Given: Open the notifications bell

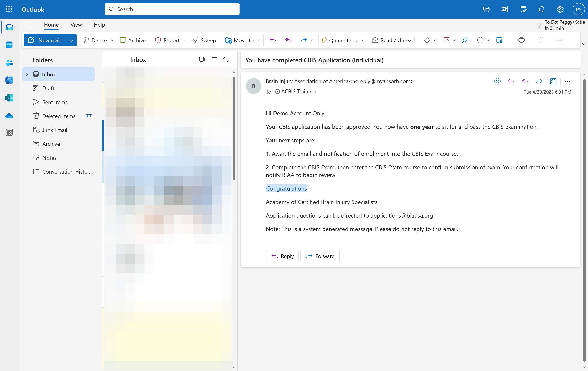Looking at the screenshot, I should tap(542, 9).
